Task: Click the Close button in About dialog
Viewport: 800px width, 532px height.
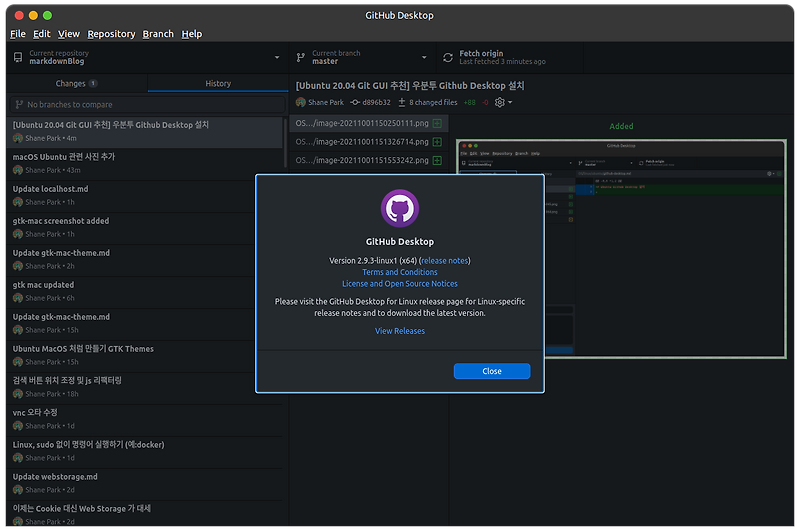Action: coord(492,371)
